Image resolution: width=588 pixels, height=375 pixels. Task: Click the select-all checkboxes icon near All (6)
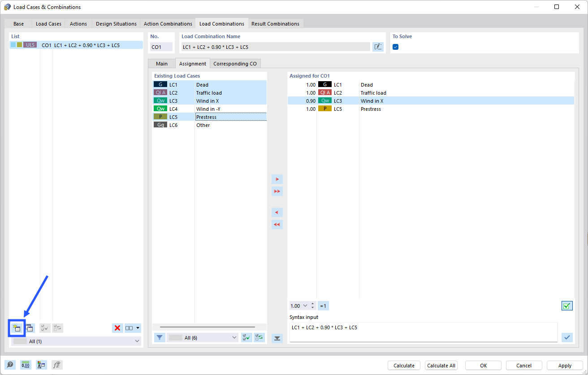click(246, 337)
